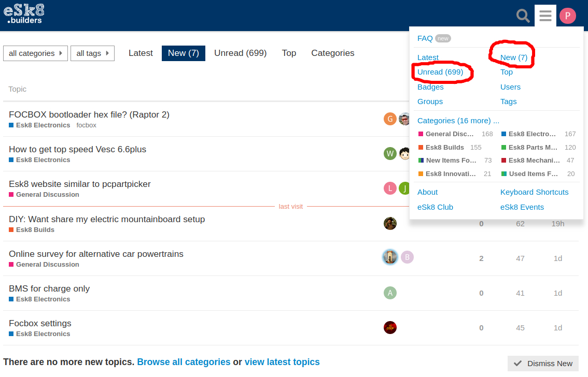Open How to get top speed topic
Viewport: 588px width, 377px height.
pos(78,149)
